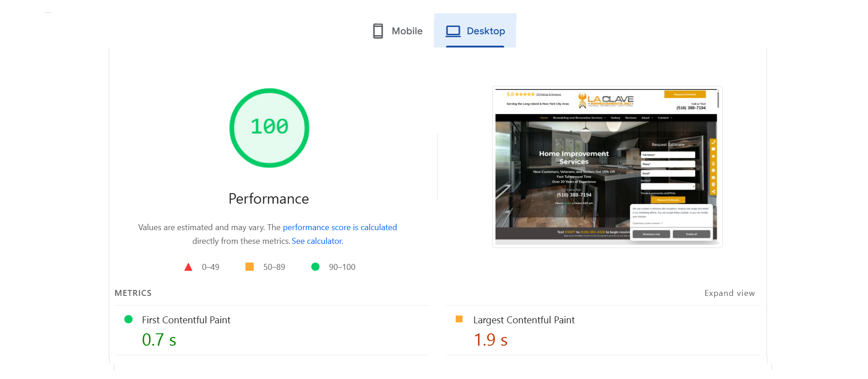Click the First Contentful Paint metric title
This screenshot has height=379, width=868.
186,320
